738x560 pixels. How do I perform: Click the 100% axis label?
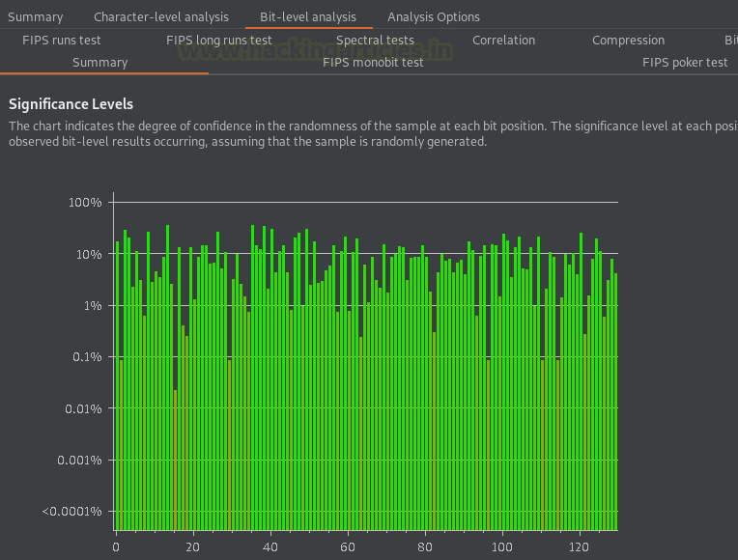click(x=85, y=203)
